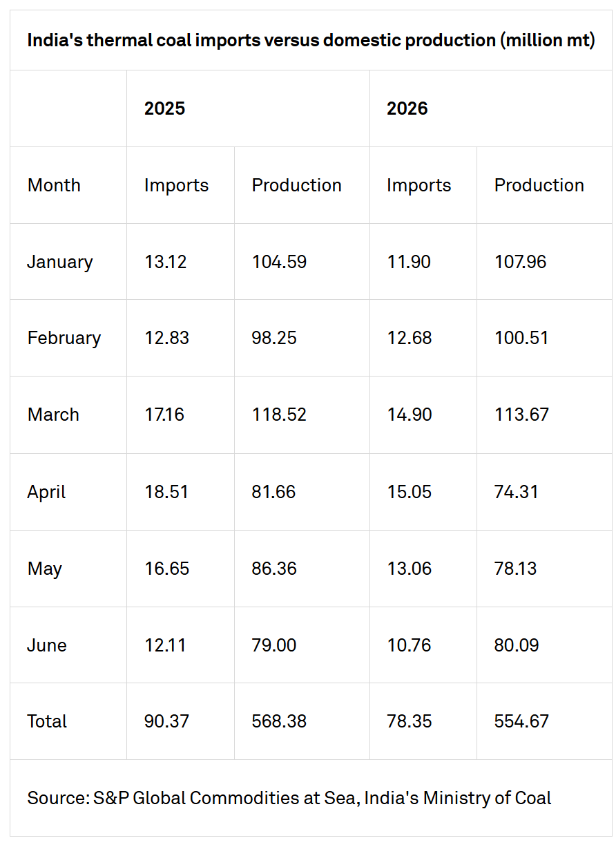Screen dimensions: 616x847
Task: Select the 2025 column group header
Action: (164, 108)
